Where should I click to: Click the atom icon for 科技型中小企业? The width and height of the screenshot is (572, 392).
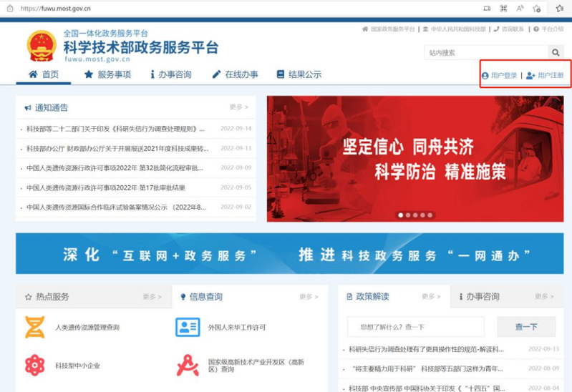(x=34, y=365)
